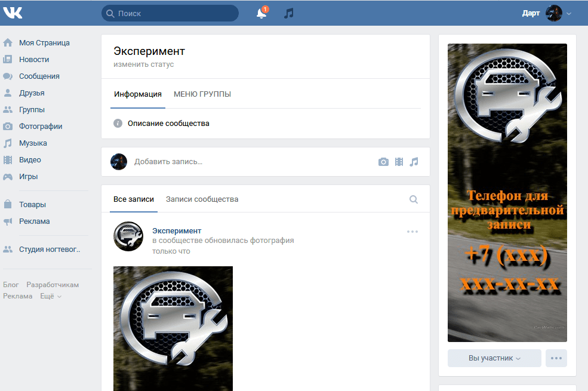Viewport: 588px width, 391px height.
Task: Open Друзья in sidebar
Action: pyautogui.click(x=32, y=93)
